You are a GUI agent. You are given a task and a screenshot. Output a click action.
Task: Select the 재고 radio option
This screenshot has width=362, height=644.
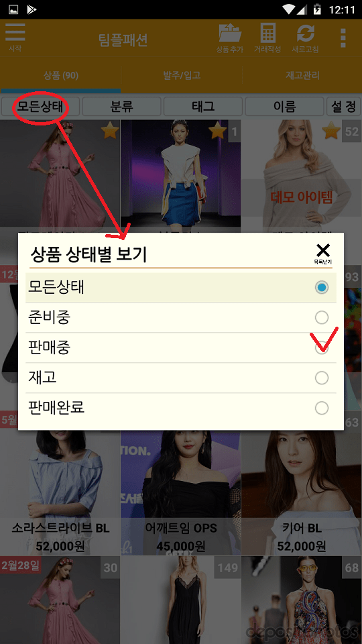point(322,378)
